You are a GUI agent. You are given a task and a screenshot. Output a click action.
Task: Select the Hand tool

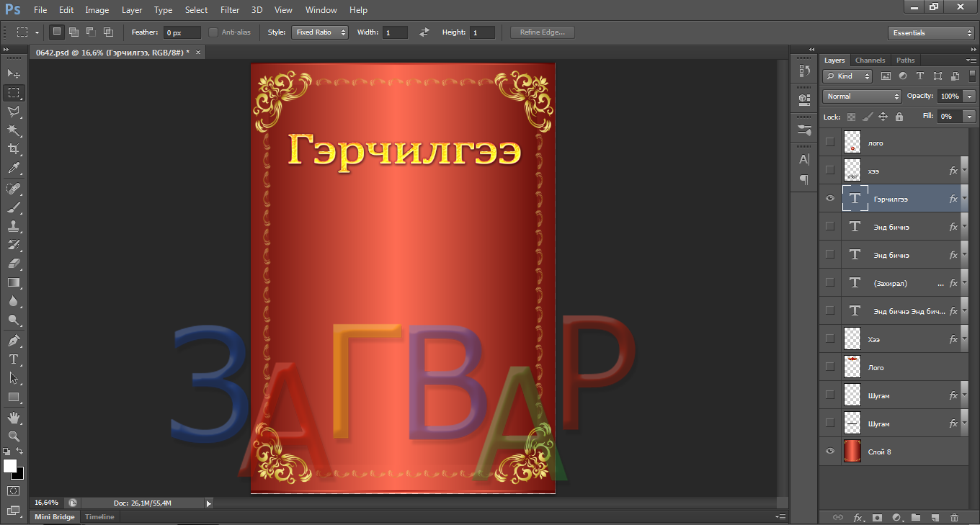14,417
